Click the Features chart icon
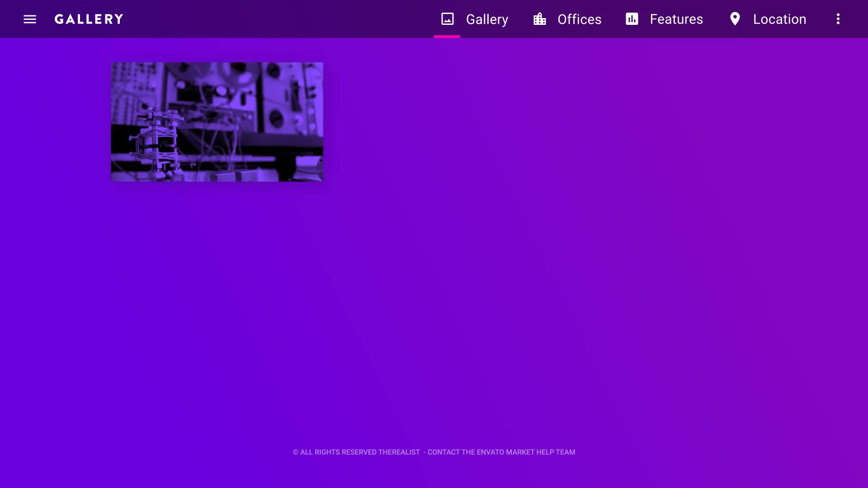Screen dimensions: 868x488 632,19
